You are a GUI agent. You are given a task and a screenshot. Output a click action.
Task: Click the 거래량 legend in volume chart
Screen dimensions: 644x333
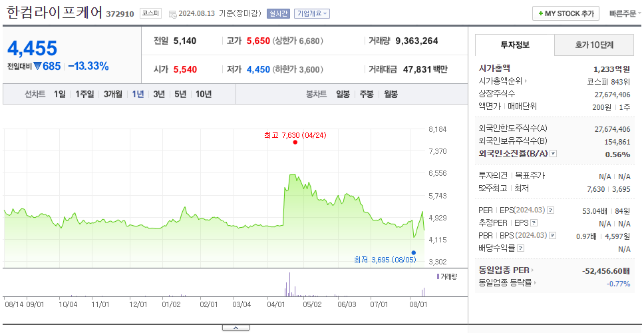point(446,276)
